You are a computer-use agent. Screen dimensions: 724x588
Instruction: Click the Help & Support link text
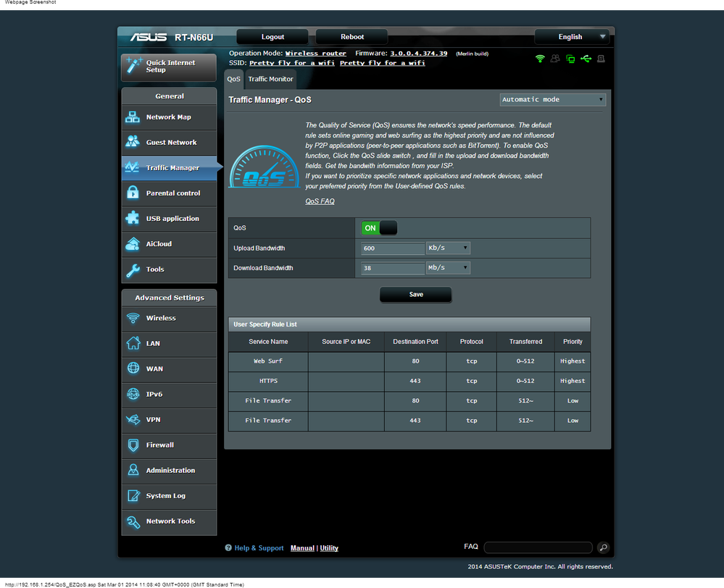point(259,548)
